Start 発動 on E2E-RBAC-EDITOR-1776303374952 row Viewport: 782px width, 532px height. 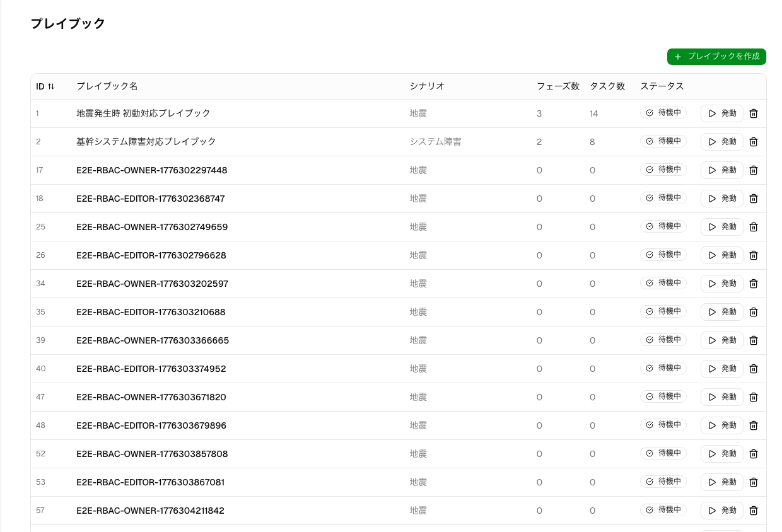pyautogui.click(x=722, y=369)
